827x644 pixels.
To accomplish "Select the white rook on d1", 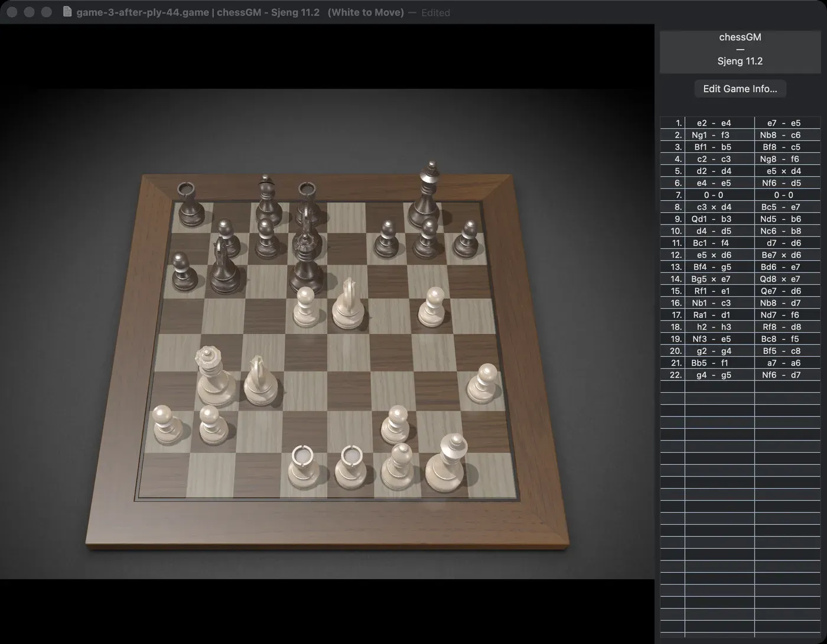I will (x=304, y=467).
